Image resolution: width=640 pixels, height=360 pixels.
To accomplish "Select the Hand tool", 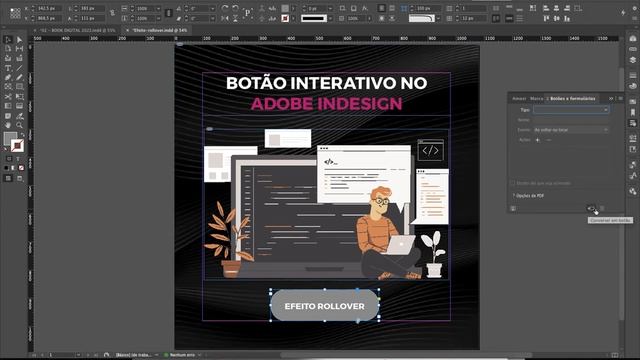I will [8, 125].
